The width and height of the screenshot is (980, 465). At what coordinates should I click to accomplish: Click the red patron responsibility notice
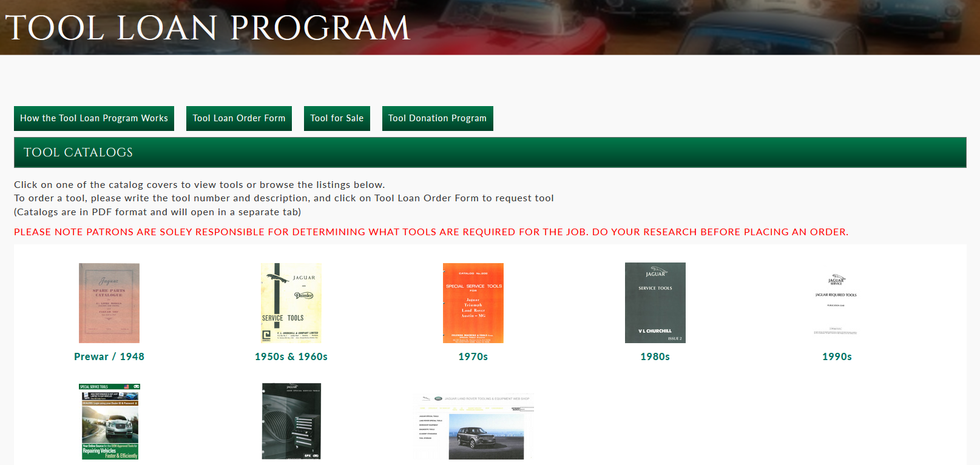(x=431, y=232)
